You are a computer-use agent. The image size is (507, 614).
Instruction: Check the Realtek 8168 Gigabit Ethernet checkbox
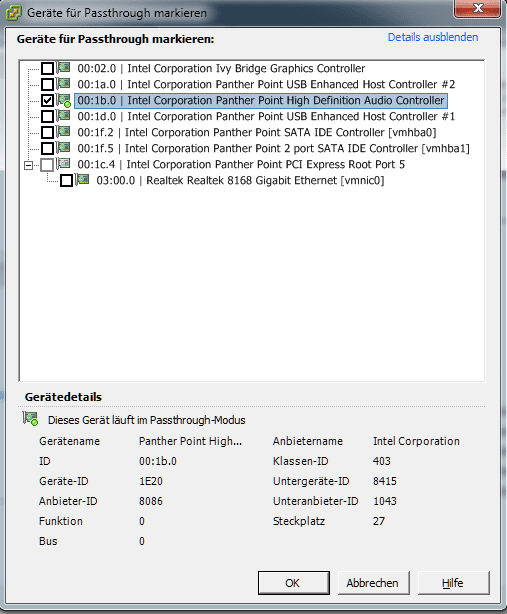[x=66, y=181]
